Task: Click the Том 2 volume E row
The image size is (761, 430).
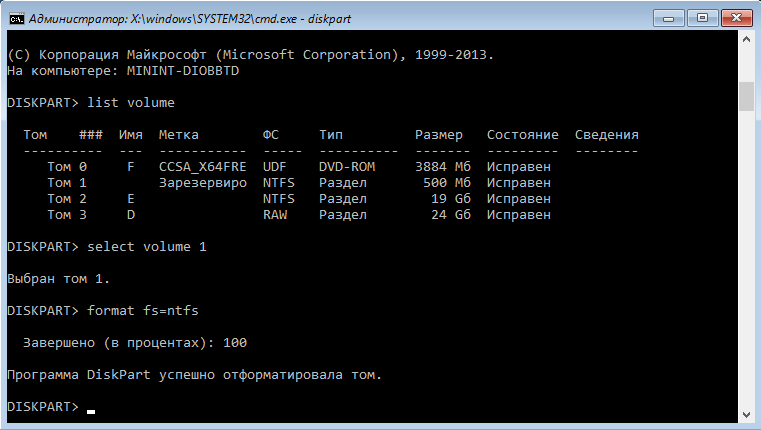Action: point(298,199)
